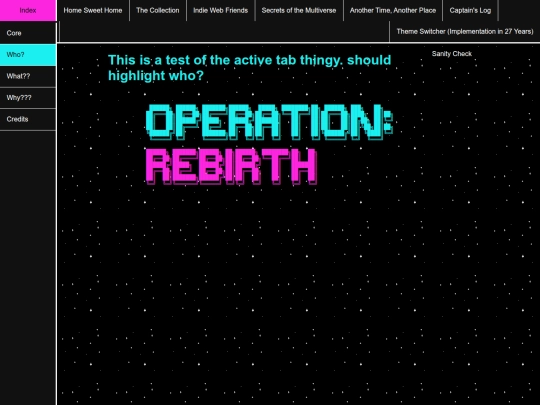Image resolution: width=540 pixels, height=405 pixels.
Task: Open Captain's Log page
Action: pyautogui.click(x=470, y=10)
